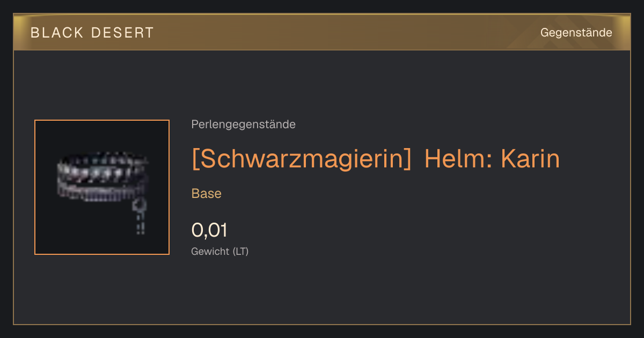Click the gold header banner center

click(x=322, y=32)
